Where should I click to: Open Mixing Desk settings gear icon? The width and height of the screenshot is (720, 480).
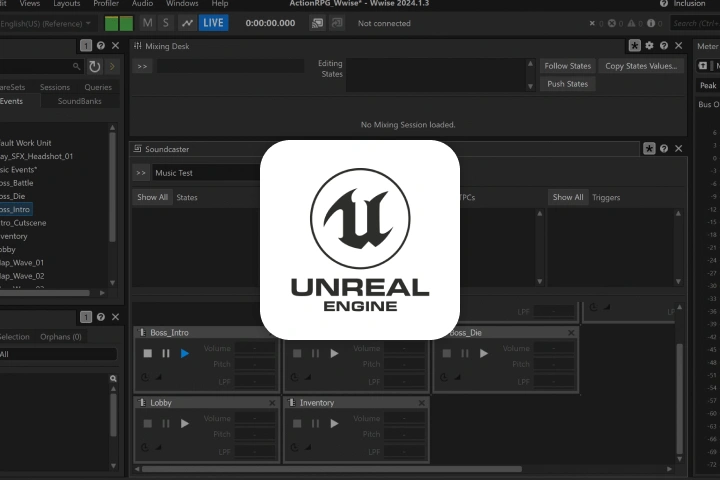click(649, 45)
